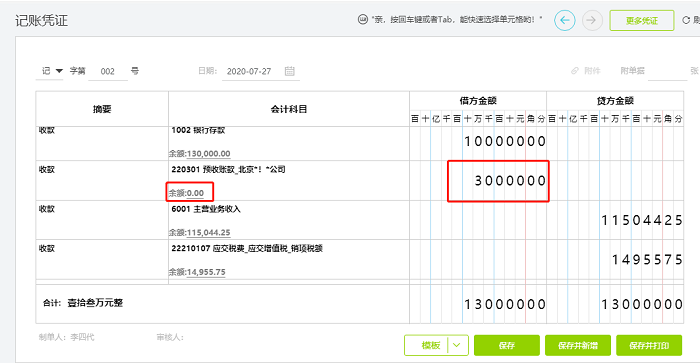Edit the voucher number field 002
Viewport: 700px width, 363px height.
coord(108,71)
